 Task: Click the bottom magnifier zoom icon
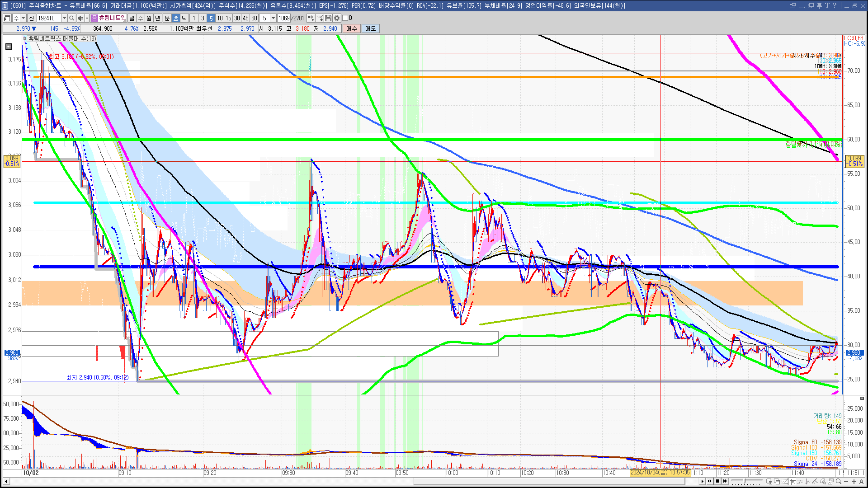tap(839, 481)
